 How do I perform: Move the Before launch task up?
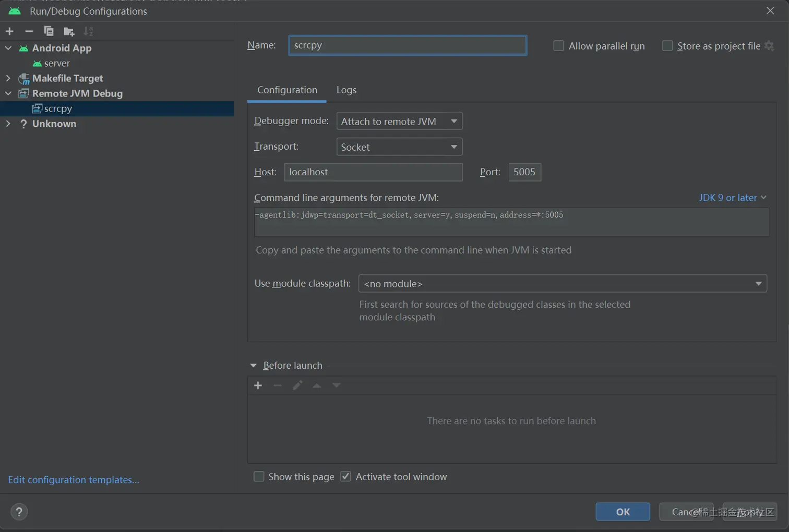point(317,385)
